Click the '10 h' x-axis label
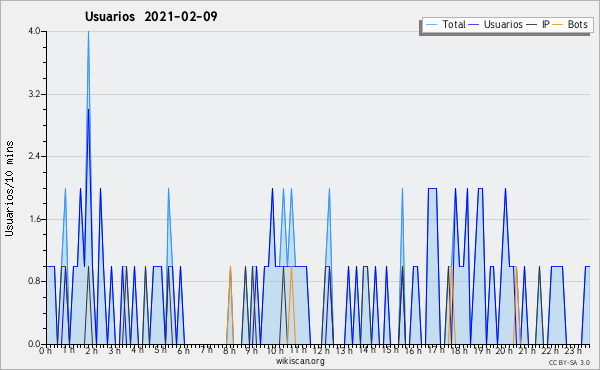 tap(275, 350)
